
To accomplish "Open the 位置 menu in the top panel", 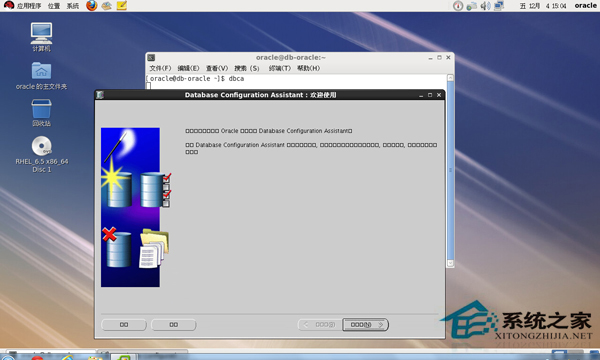I will 54,6.
